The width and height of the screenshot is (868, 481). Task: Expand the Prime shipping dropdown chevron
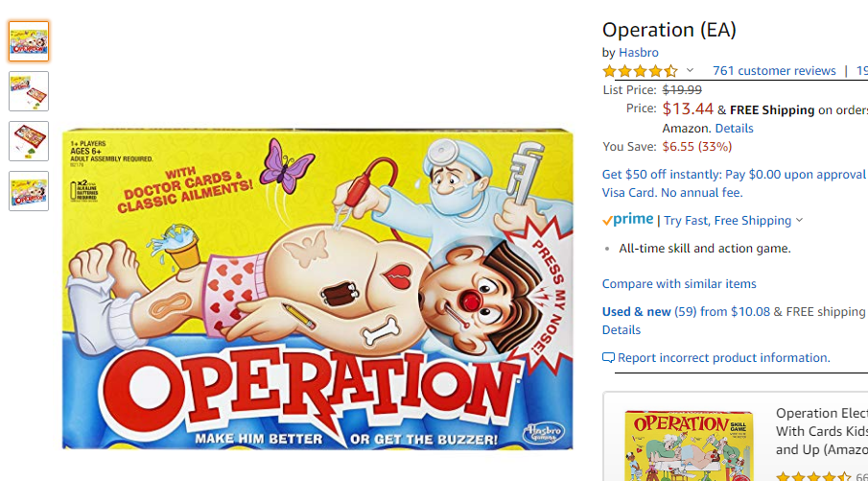coord(799,220)
